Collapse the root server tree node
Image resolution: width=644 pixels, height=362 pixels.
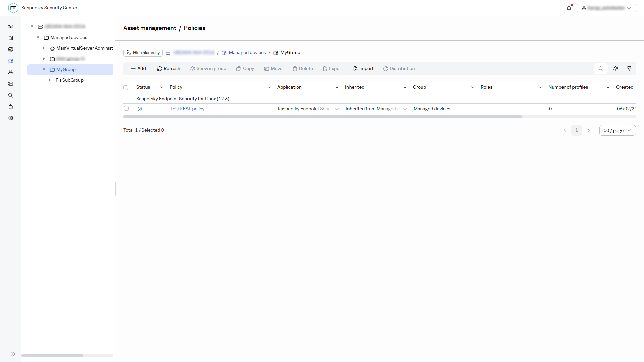[x=32, y=26]
